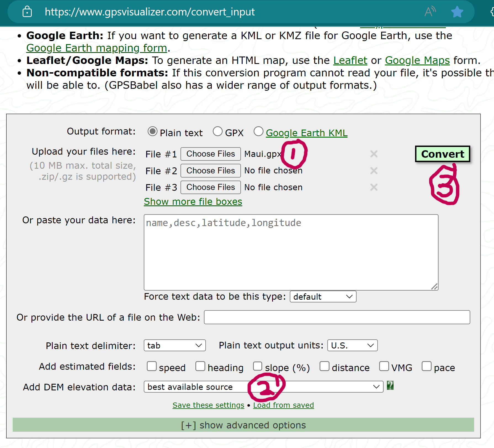The image size is (494, 448).
Task: Select the Plain text output format
Action: (152, 132)
